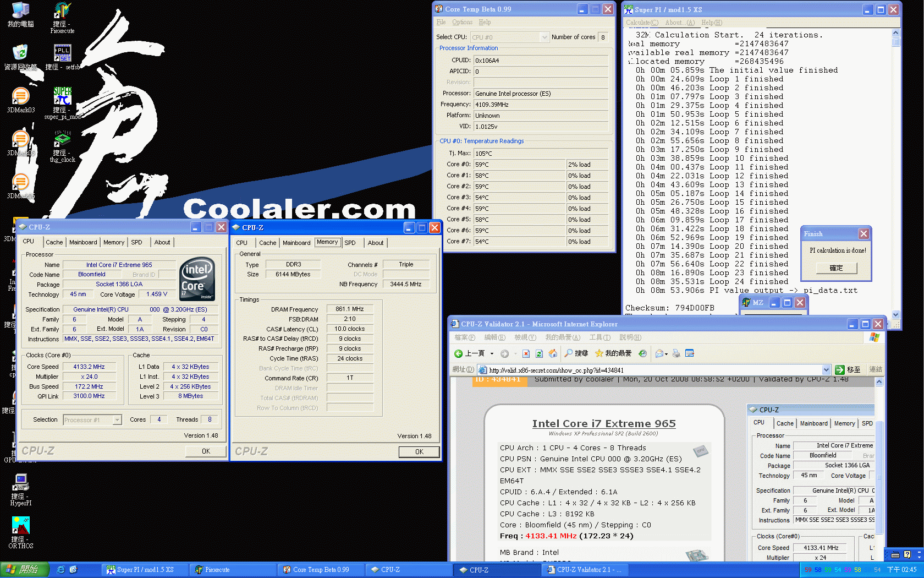Open the Mail button dropdown arrow in IE
The width and height of the screenshot is (924, 578).
tap(666, 354)
